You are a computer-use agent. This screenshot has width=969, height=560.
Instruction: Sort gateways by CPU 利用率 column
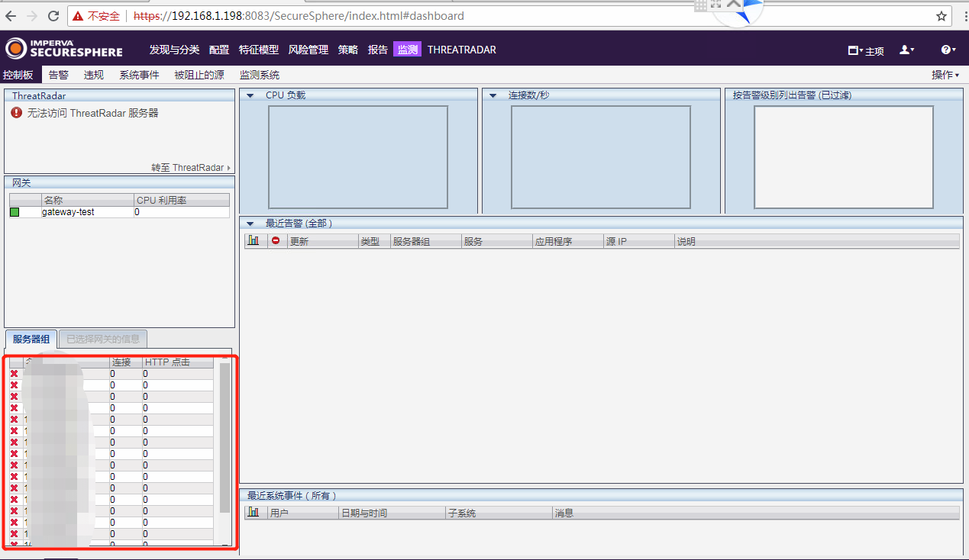click(x=182, y=201)
